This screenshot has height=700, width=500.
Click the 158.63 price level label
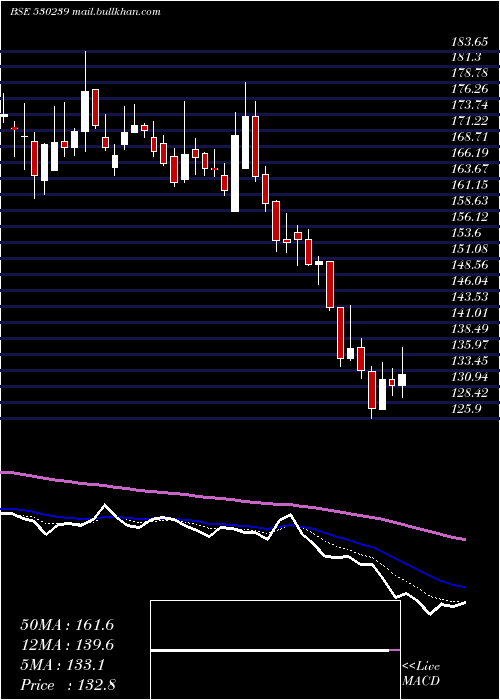tap(470, 201)
